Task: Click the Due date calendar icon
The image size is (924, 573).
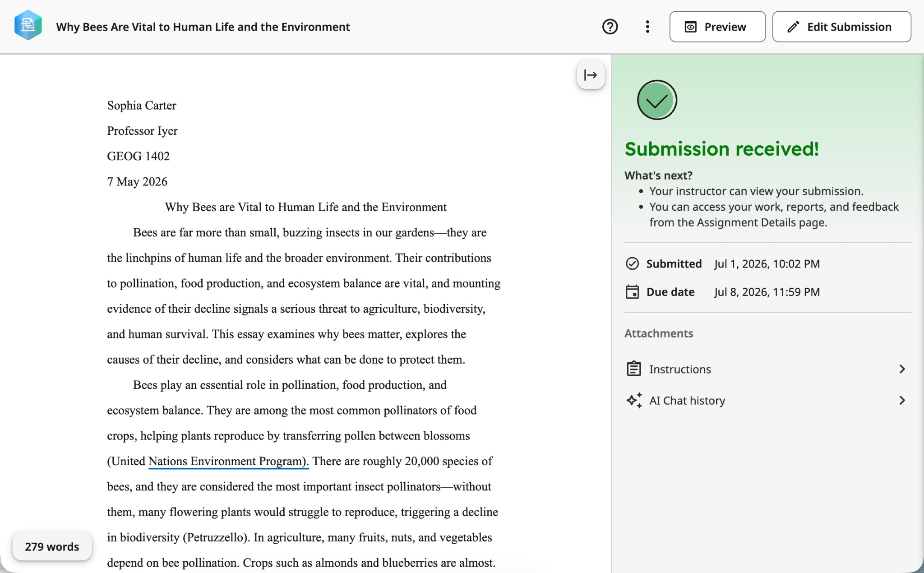Action: tap(632, 292)
